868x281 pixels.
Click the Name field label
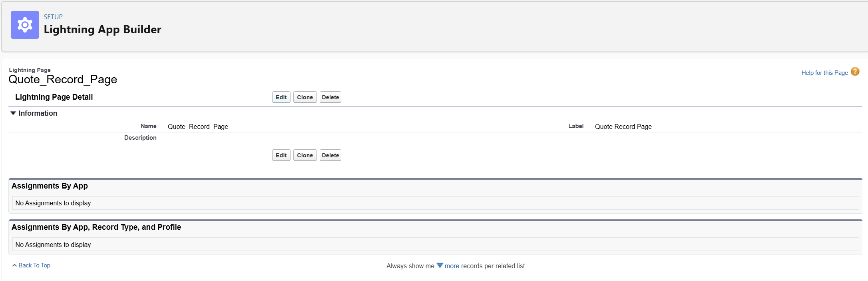148,126
